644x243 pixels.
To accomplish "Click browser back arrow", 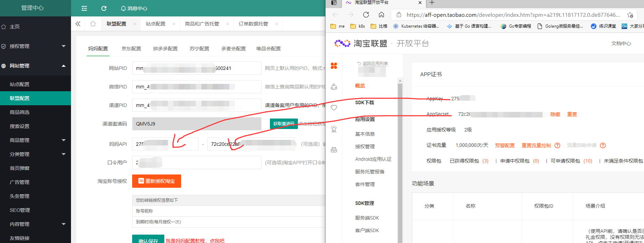I will click(x=335, y=15).
